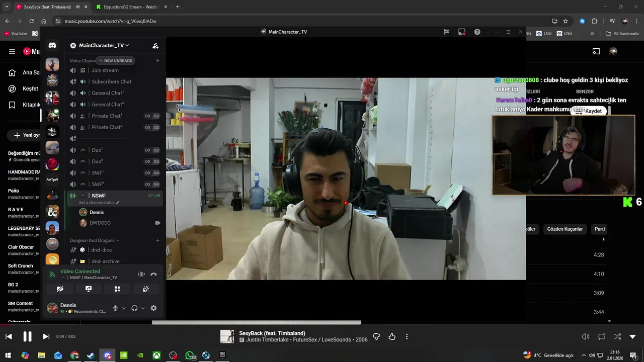The height and width of the screenshot is (362, 644).
Task: Dislike SexyBack with thumbs down
Action: click(x=376, y=336)
